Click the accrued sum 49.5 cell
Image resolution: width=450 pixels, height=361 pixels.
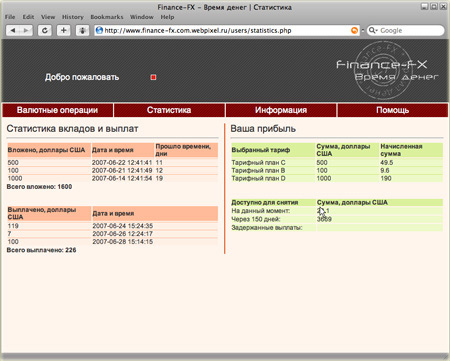click(x=411, y=163)
